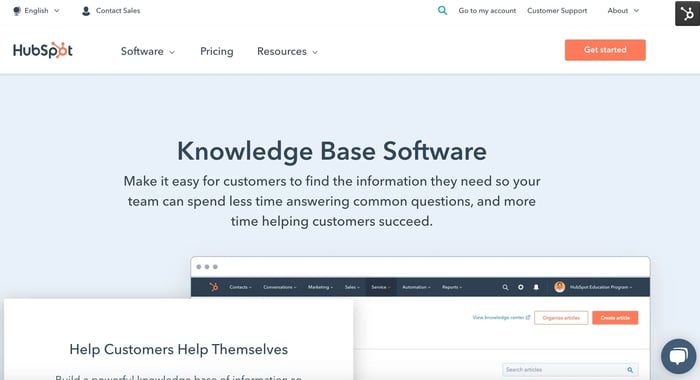Click the globe language icon
700x380 pixels.
17,11
